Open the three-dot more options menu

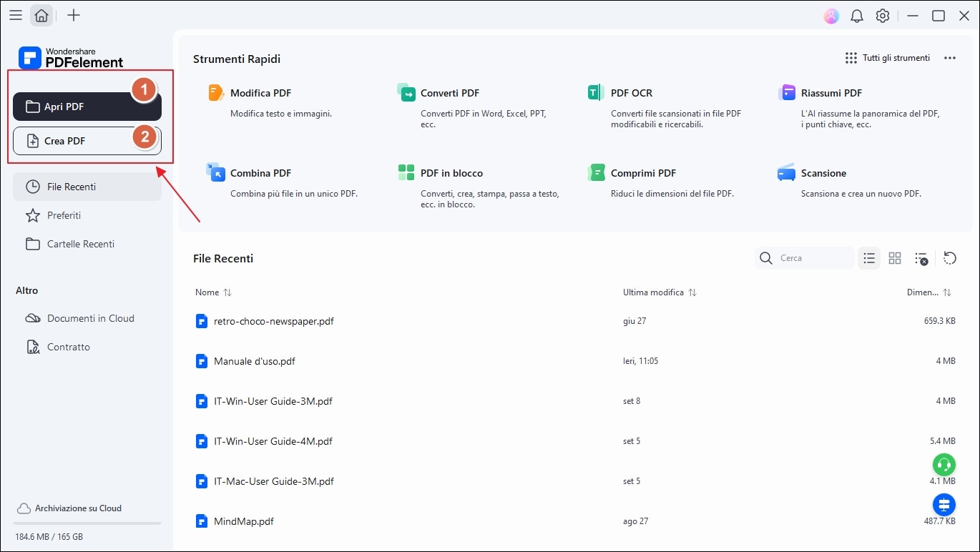coord(950,58)
